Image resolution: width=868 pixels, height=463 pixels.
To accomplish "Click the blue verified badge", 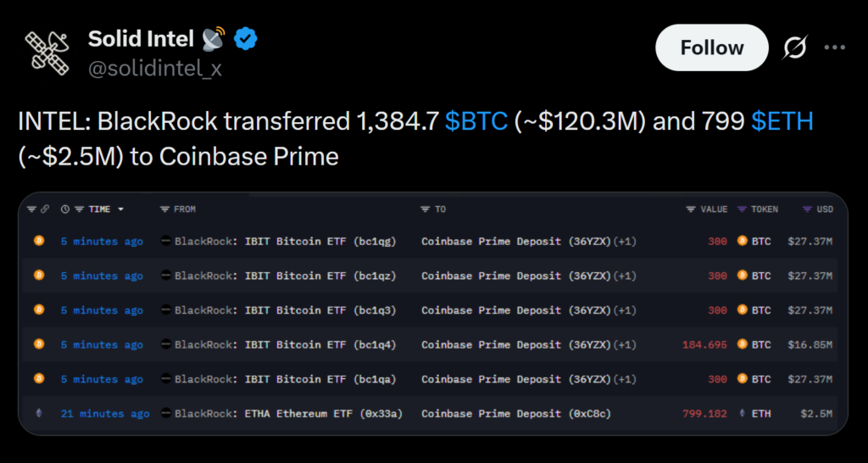I will [x=246, y=38].
